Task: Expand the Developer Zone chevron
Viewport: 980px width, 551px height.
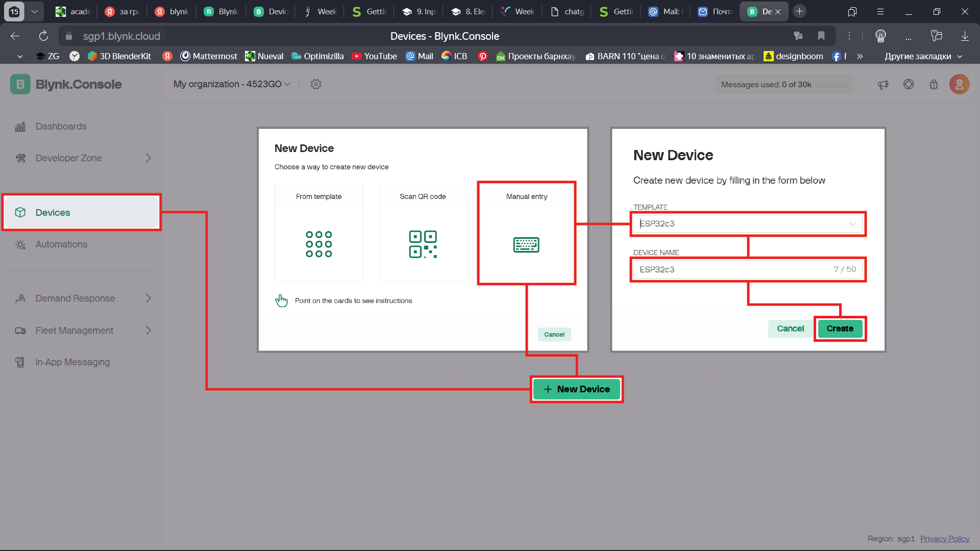Action: tap(149, 158)
